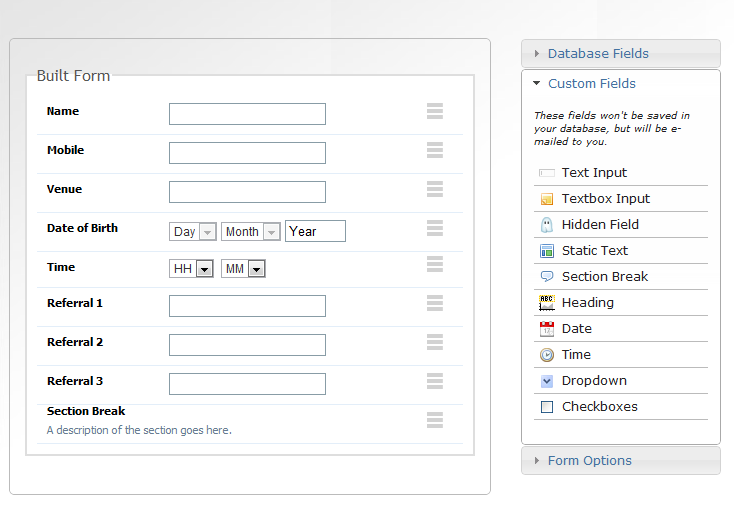
Task: Add a Hidden Field custom field
Action: [x=621, y=225]
